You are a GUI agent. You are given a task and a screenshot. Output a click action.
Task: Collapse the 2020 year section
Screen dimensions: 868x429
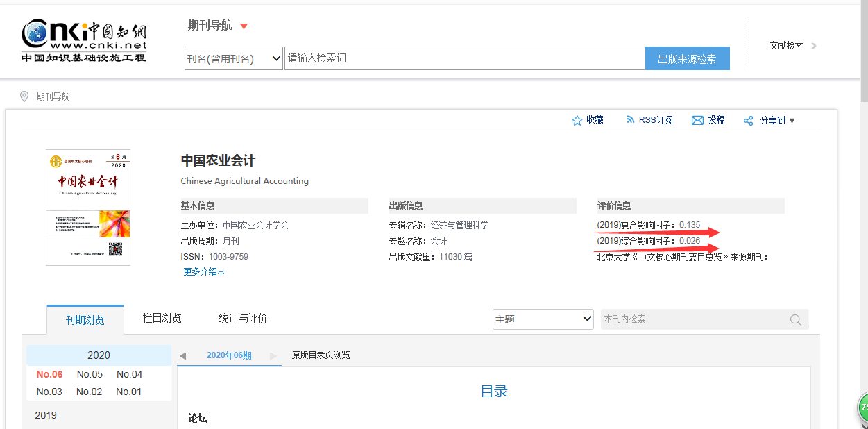point(99,355)
